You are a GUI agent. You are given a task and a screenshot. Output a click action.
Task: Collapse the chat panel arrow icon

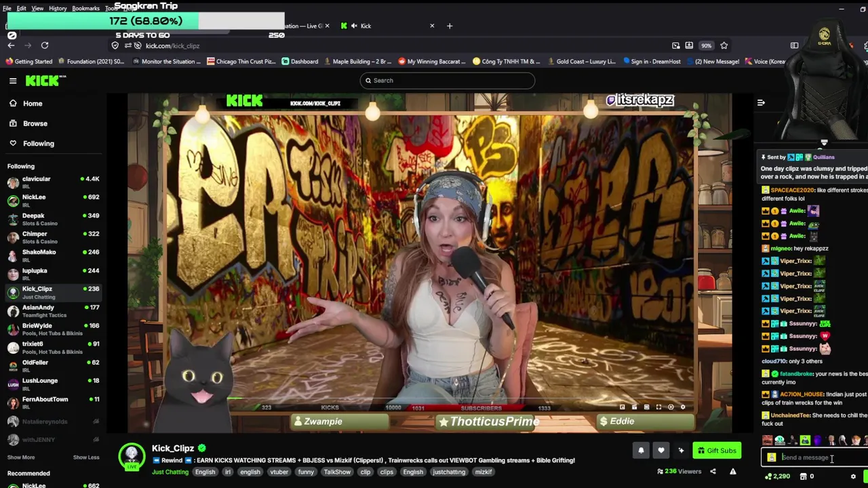click(761, 102)
